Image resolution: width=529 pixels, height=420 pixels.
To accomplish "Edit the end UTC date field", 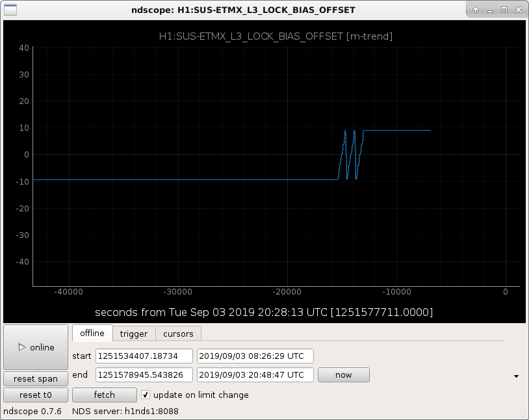I will coord(255,374).
